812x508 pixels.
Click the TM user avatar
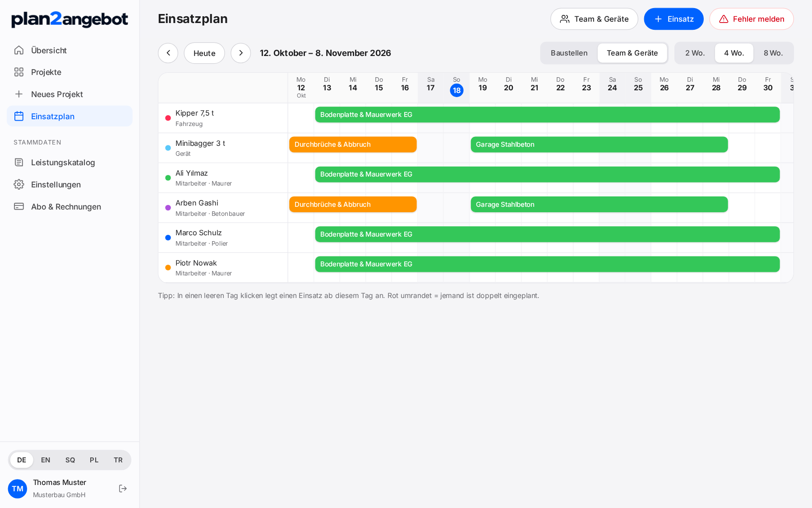pos(18,489)
